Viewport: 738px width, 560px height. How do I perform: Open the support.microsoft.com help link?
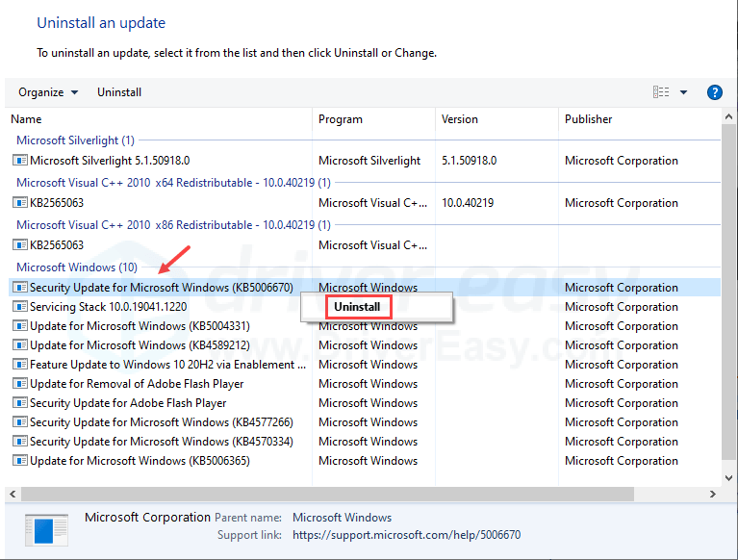click(407, 535)
